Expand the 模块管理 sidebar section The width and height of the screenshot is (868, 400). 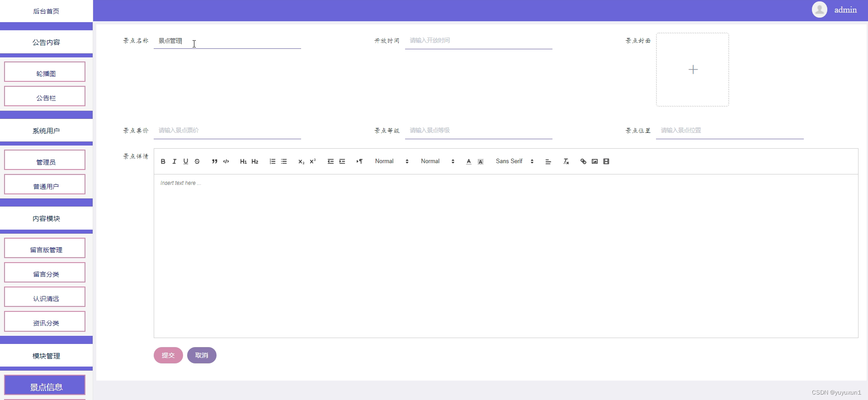[46, 356]
